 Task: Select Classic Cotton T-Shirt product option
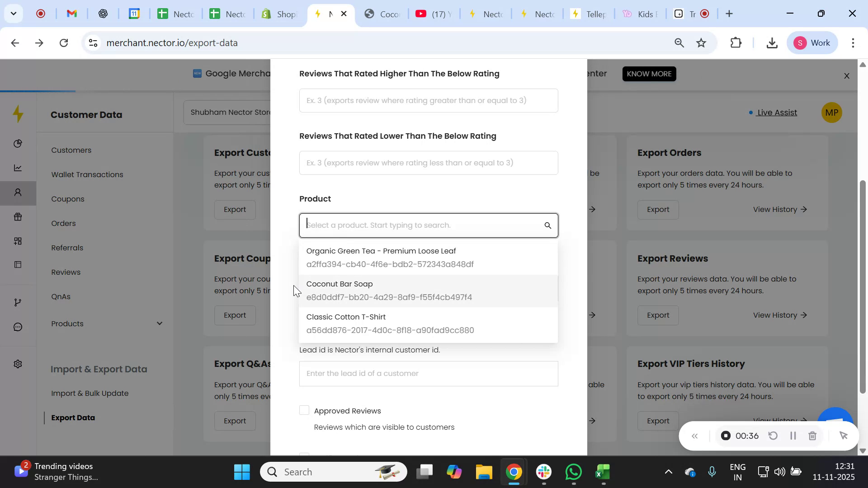coord(390,323)
